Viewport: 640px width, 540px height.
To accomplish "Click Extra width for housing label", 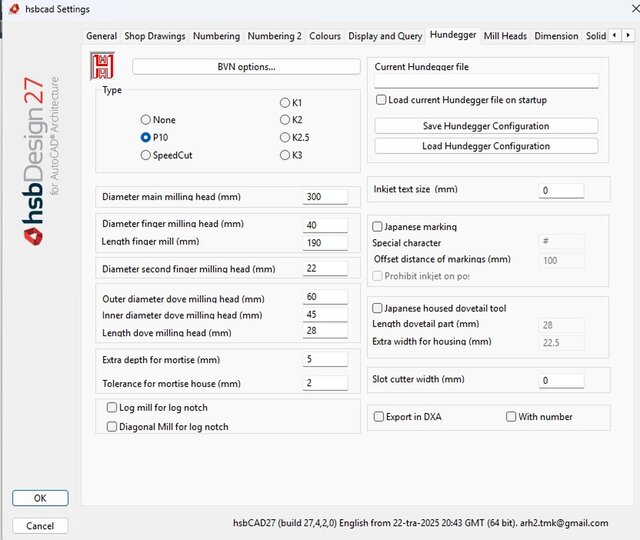I will click(432, 342).
